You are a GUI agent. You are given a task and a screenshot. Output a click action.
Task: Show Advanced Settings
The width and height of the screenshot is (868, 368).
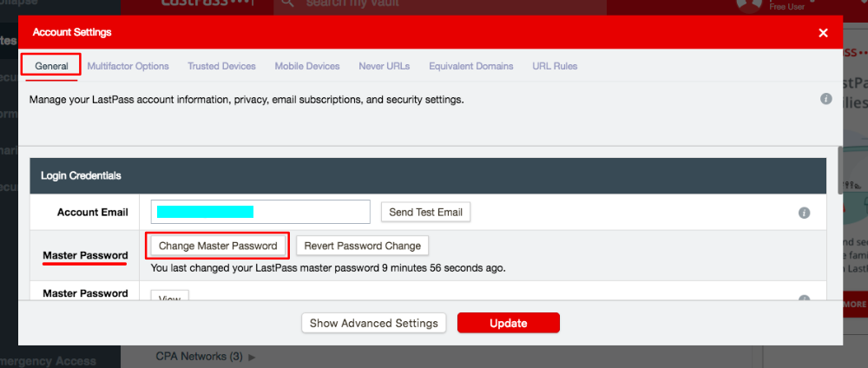pos(373,323)
